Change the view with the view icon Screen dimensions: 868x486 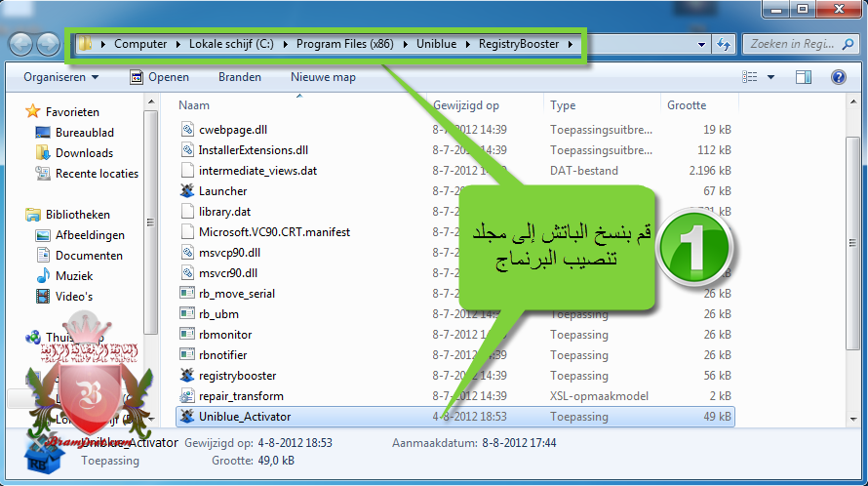point(750,77)
